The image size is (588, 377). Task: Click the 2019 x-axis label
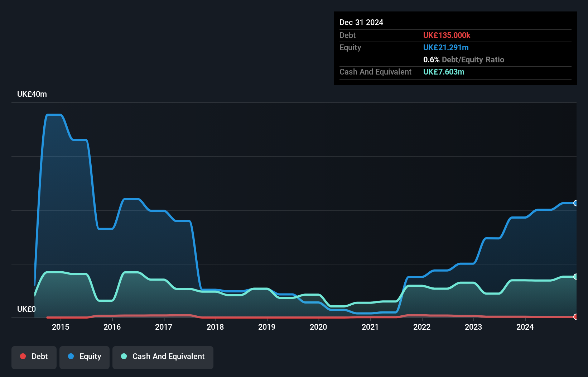267,327
